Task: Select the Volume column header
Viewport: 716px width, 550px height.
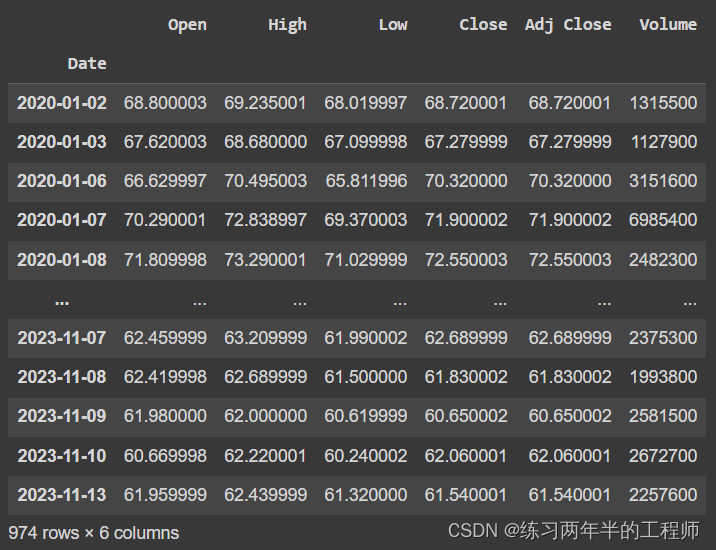Action: coord(668,25)
